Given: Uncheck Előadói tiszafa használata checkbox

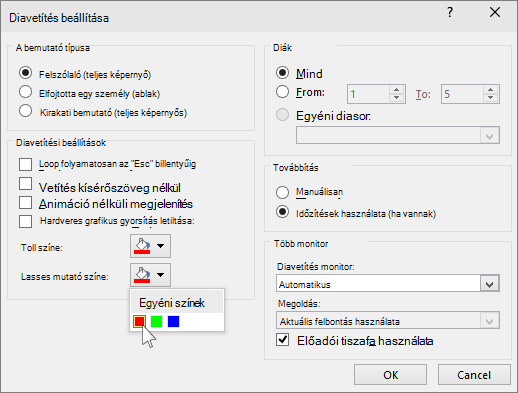Looking at the screenshot, I should point(282,340).
